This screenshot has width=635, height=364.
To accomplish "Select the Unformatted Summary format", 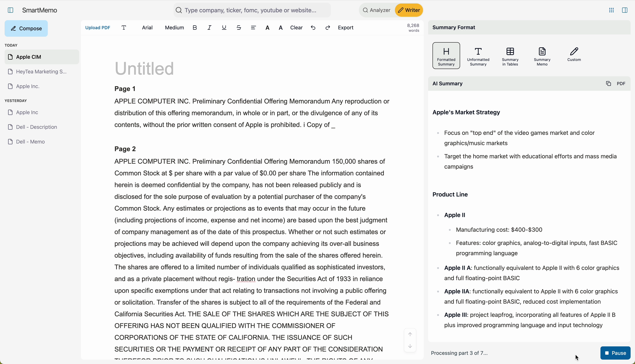I will tap(478, 56).
